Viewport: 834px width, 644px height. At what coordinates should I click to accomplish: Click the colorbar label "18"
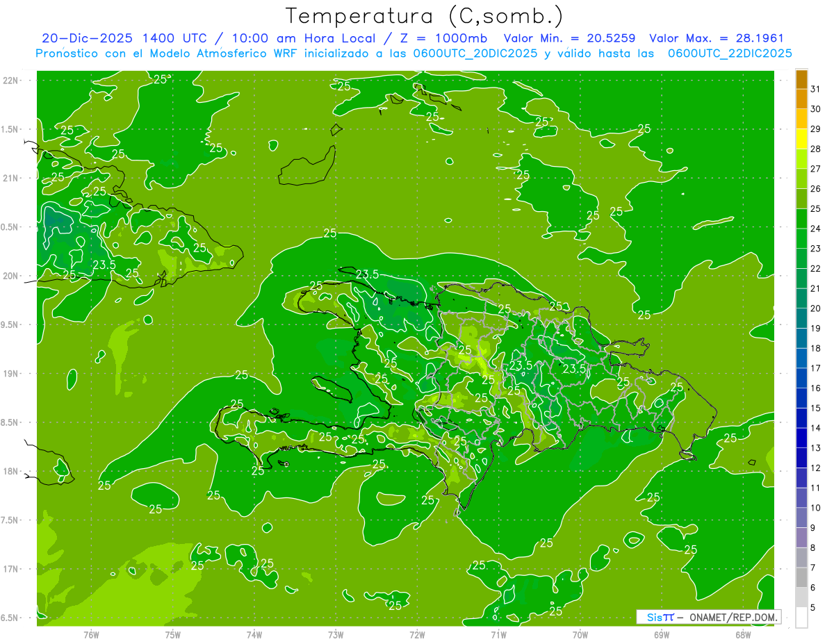coord(816,348)
